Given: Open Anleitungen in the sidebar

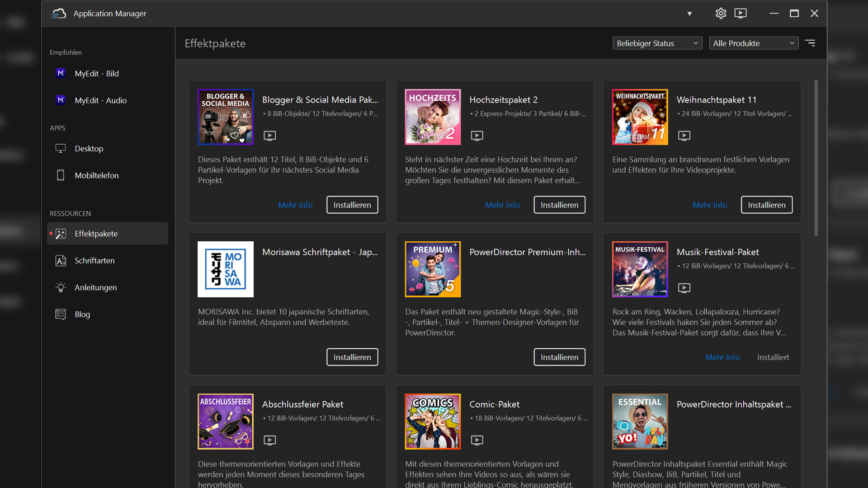Looking at the screenshot, I should pyautogui.click(x=95, y=287).
